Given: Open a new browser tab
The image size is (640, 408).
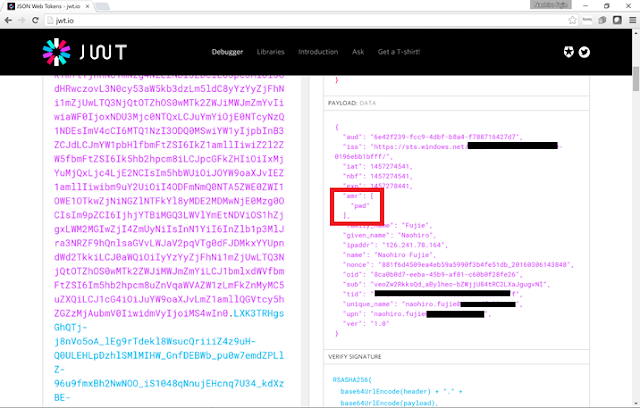Looking at the screenshot, I should 102,6.
